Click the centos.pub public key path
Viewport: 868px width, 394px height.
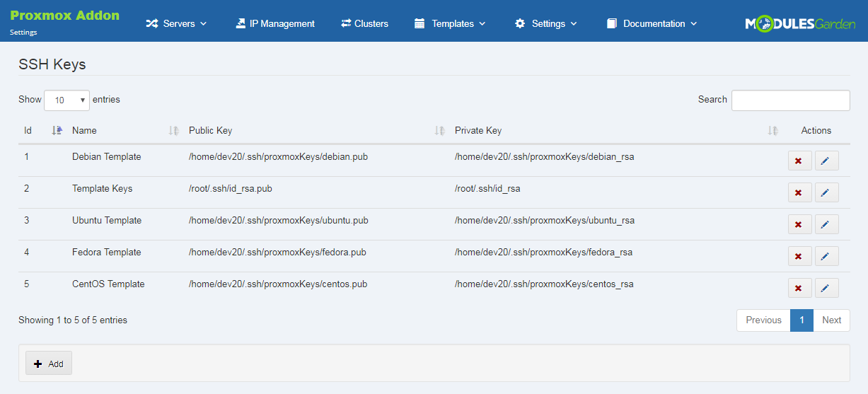(x=278, y=284)
